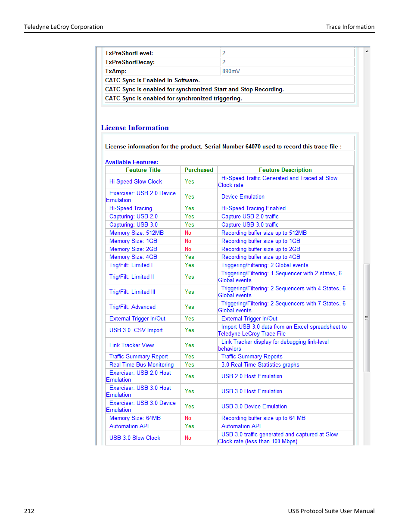Click 'USB 3.0 .CSV Import' feature title
Viewport: 411px width, 532px height.
[136, 330]
